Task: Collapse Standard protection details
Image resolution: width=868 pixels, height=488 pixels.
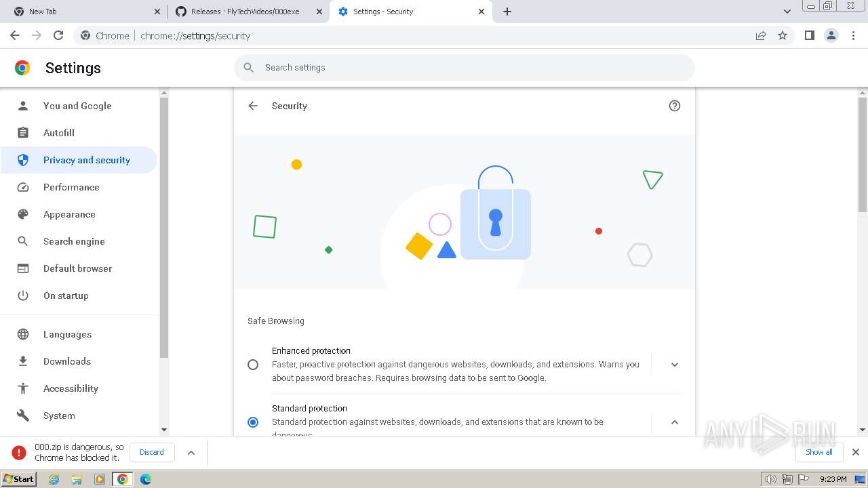Action: tap(674, 422)
